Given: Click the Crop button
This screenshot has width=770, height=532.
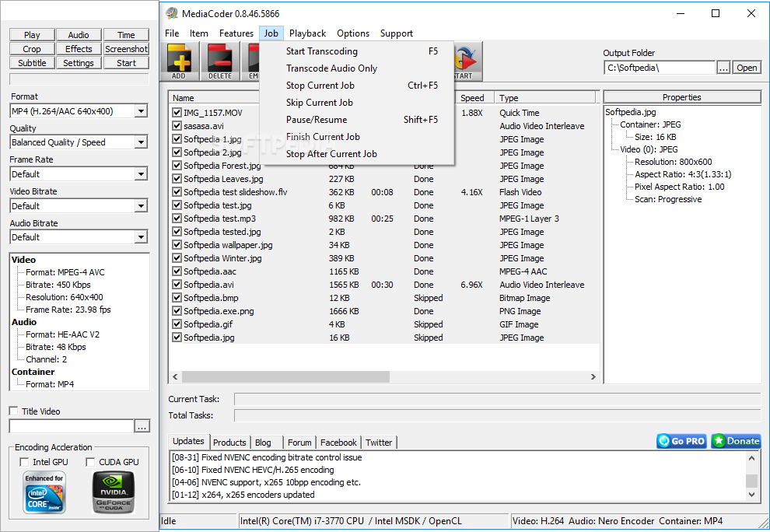Looking at the screenshot, I should [32, 49].
